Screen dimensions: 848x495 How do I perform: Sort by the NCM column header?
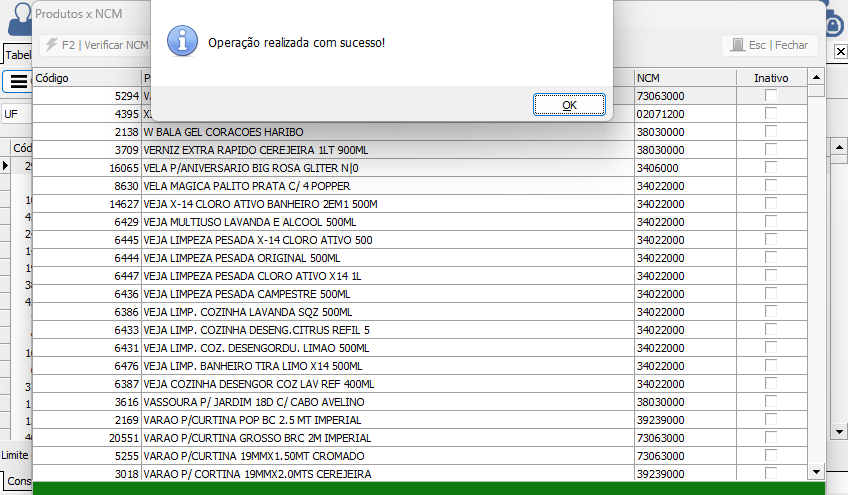click(x=685, y=78)
